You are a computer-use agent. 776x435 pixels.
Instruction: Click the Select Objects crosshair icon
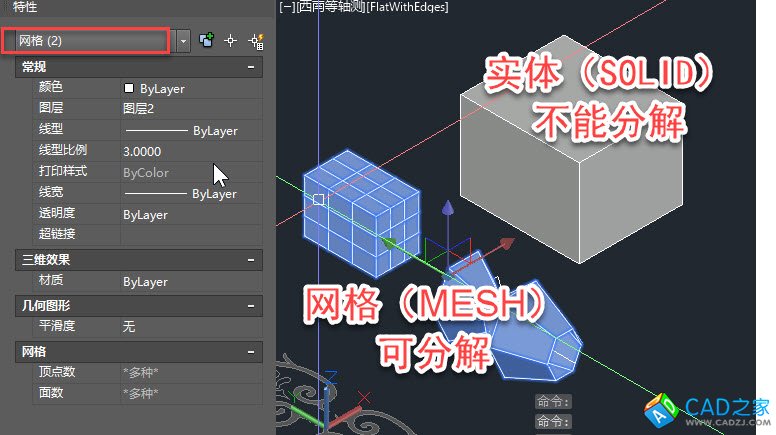click(x=230, y=41)
